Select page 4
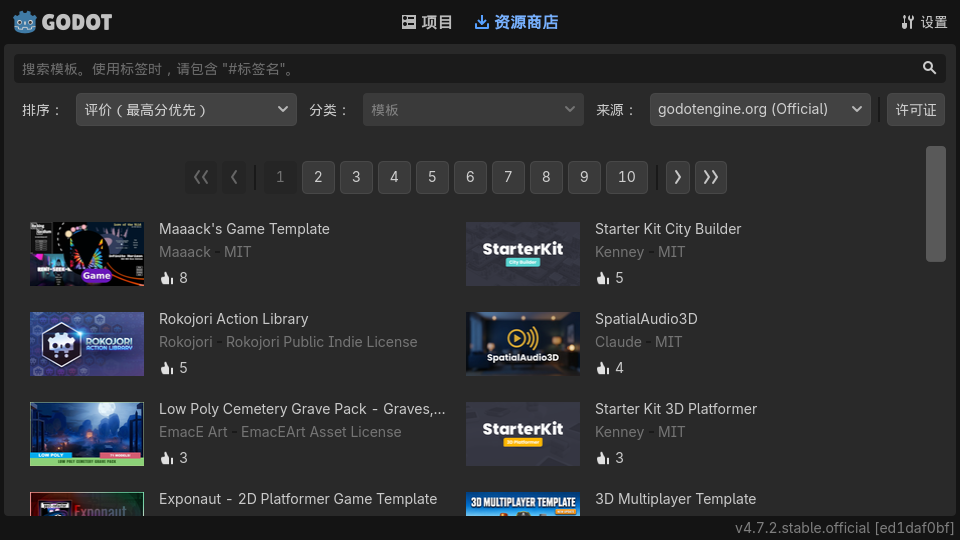 [x=394, y=178]
